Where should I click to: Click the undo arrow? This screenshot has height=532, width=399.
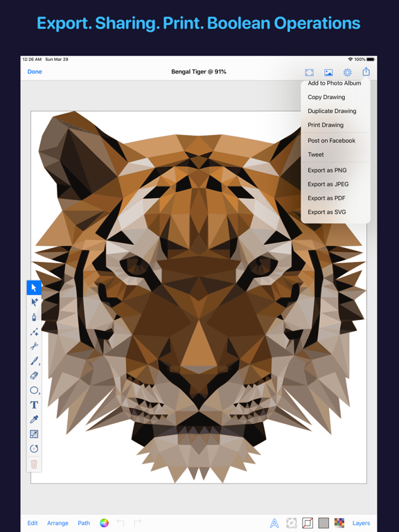(121, 523)
